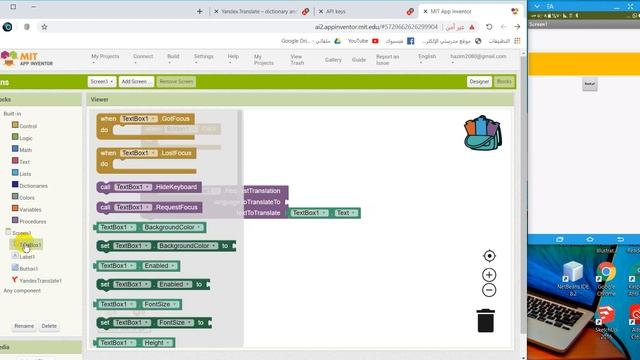Open the Settings menu
640x360 pixels.
click(x=203, y=59)
